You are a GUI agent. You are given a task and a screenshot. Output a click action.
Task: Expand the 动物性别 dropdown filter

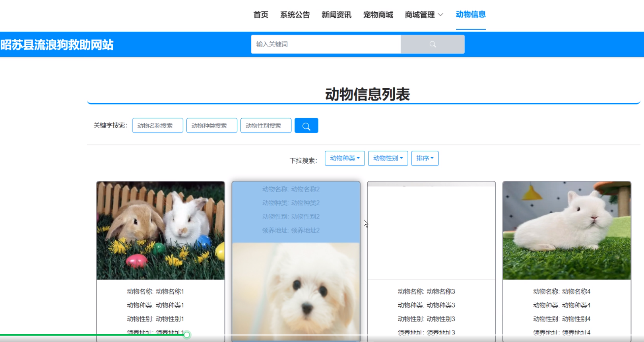coord(388,158)
